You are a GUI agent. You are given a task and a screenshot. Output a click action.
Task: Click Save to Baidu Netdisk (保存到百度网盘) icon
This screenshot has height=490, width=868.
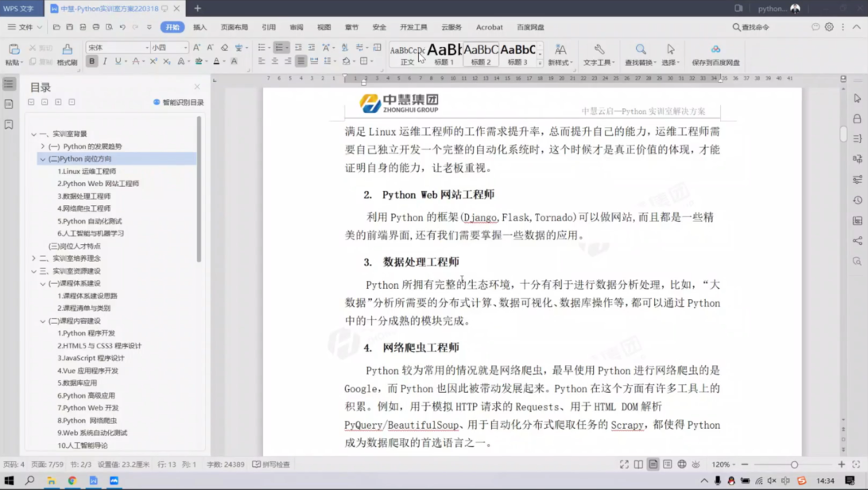[715, 49]
